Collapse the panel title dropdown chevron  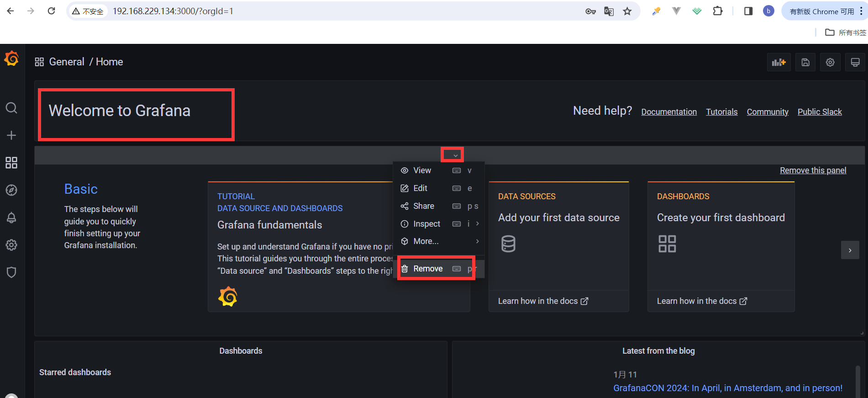pos(455,155)
